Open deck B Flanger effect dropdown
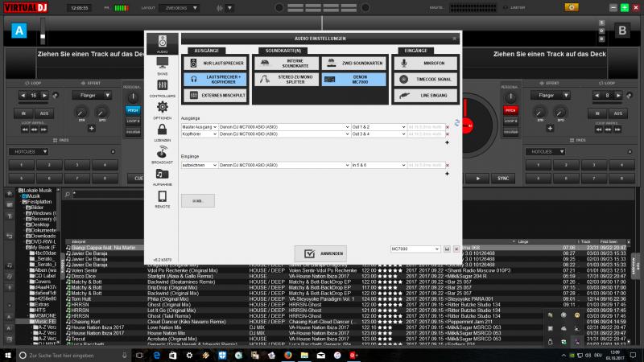The image size is (644, 362). (x=551, y=95)
